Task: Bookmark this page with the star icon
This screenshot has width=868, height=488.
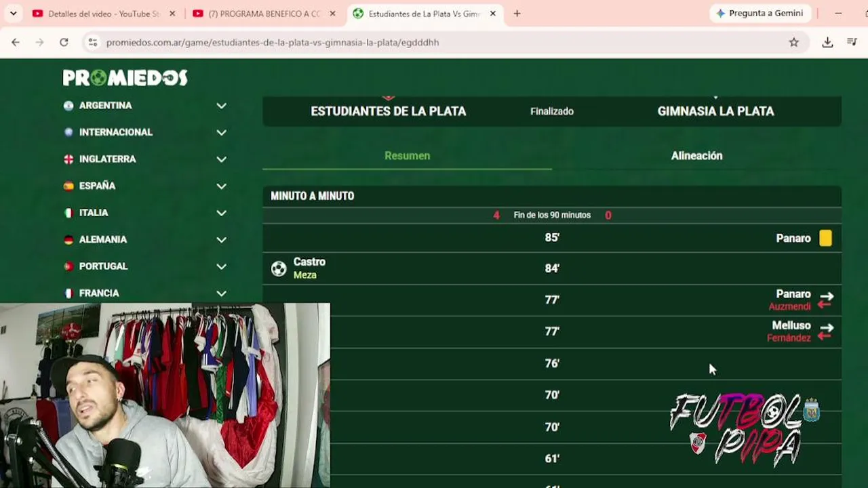Action: (794, 42)
